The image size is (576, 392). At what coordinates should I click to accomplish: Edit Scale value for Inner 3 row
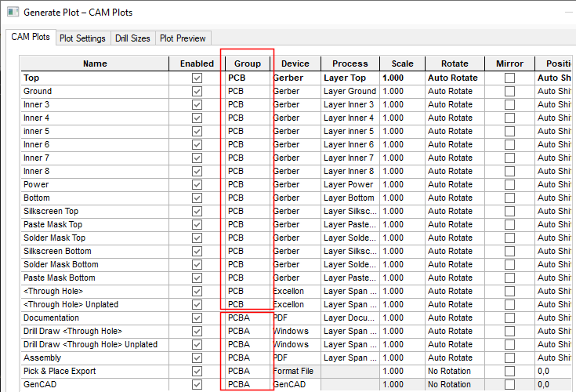(402, 105)
